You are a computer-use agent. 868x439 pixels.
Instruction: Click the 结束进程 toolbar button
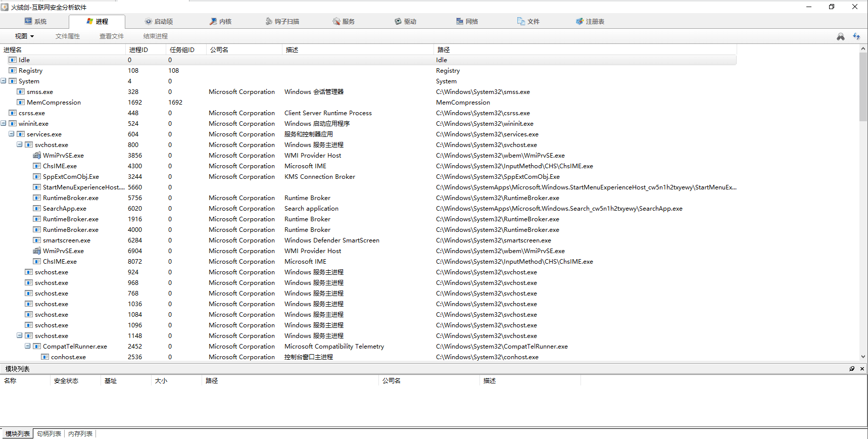point(156,36)
